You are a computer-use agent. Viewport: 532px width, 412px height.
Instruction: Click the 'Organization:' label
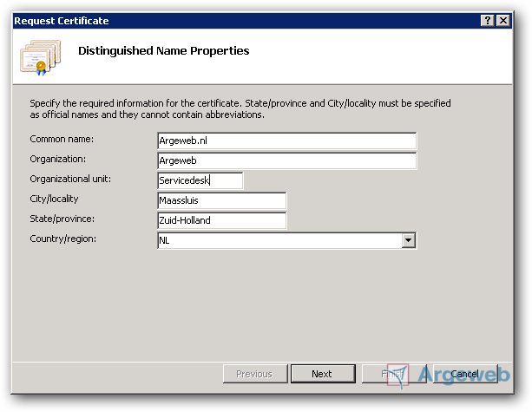coord(58,159)
